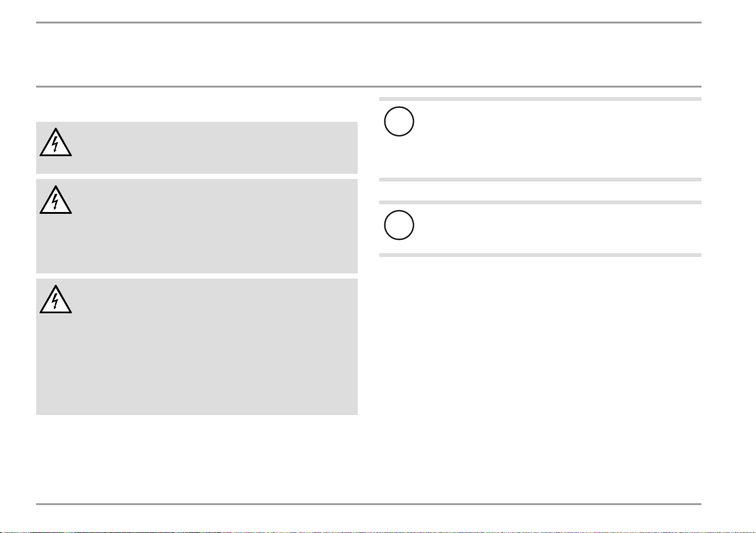756x533 pixels.
Task: Select the smallest gray warning box body
Action: [x=197, y=148]
